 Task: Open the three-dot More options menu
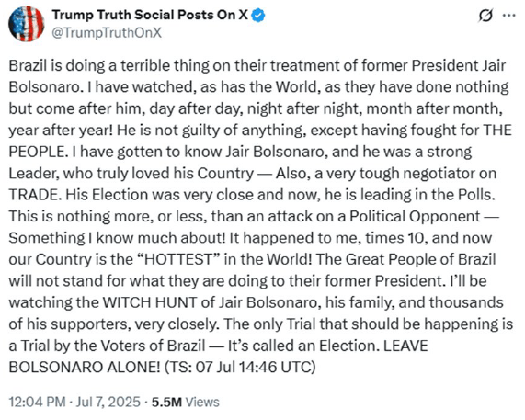(509, 16)
